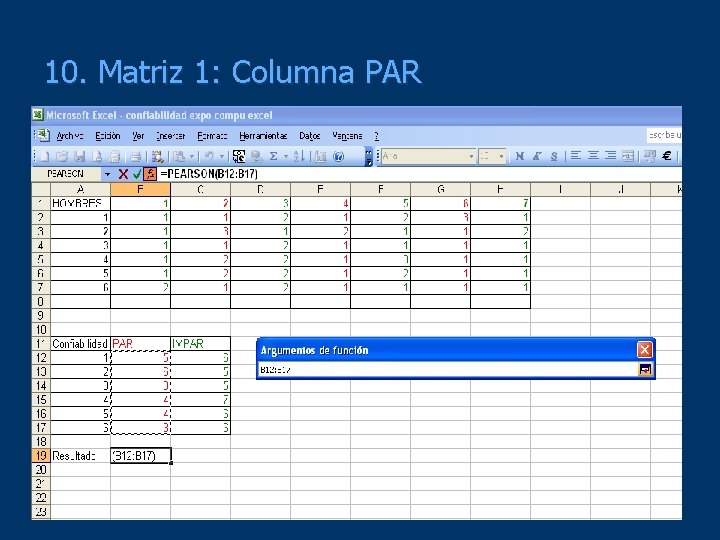Click the Help question mark icon

point(338,157)
